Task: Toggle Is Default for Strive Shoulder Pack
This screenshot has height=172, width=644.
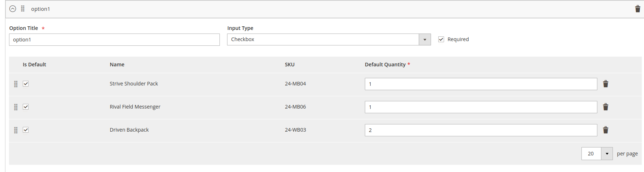Action: 26,84
